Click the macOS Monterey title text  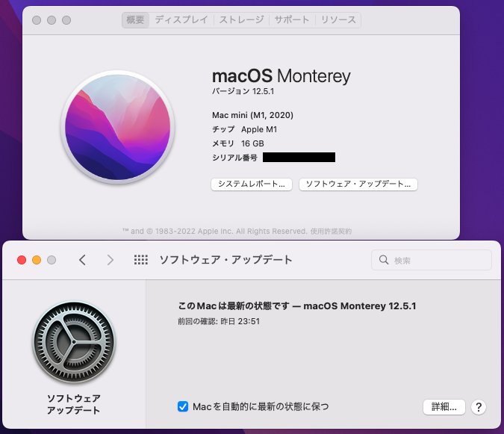[281, 76]
